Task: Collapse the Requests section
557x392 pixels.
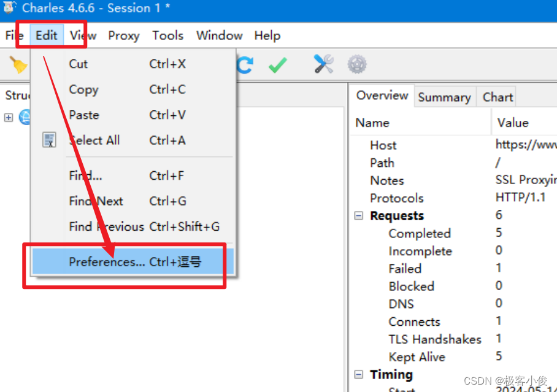Action: 359,216
